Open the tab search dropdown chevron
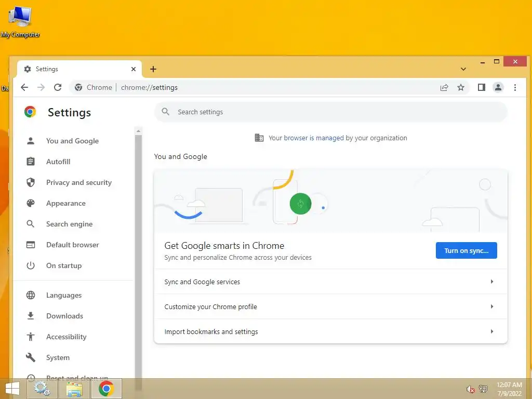 tap(463, 69)
